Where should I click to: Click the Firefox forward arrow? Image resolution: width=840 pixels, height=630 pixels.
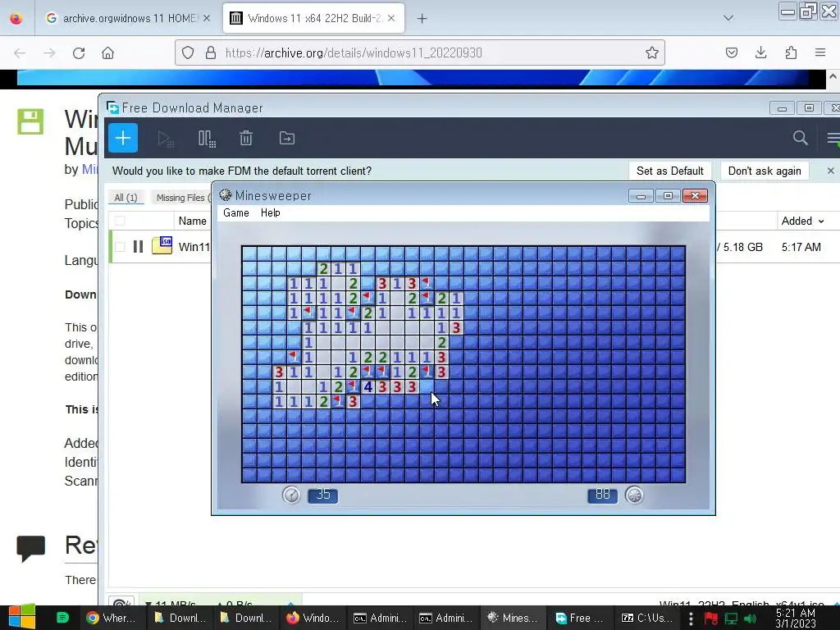click(x=49, y=52)
